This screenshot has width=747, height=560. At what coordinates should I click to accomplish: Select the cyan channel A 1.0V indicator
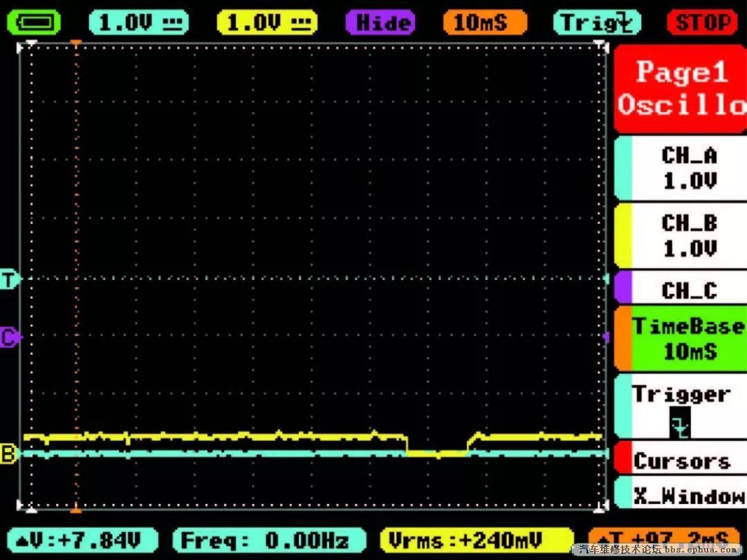pyautogui.click(x=138, y=22)
